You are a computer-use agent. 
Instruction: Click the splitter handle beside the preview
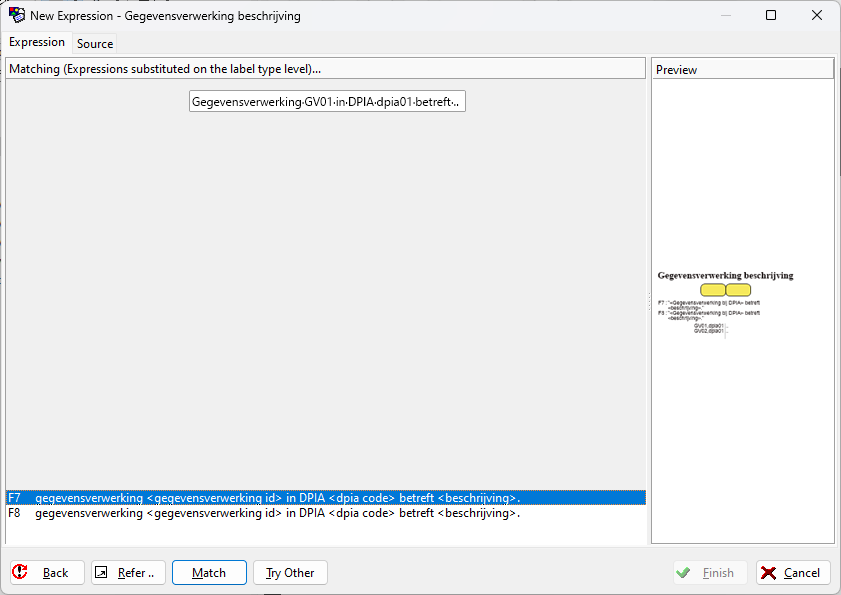click(x=649, y=300)
